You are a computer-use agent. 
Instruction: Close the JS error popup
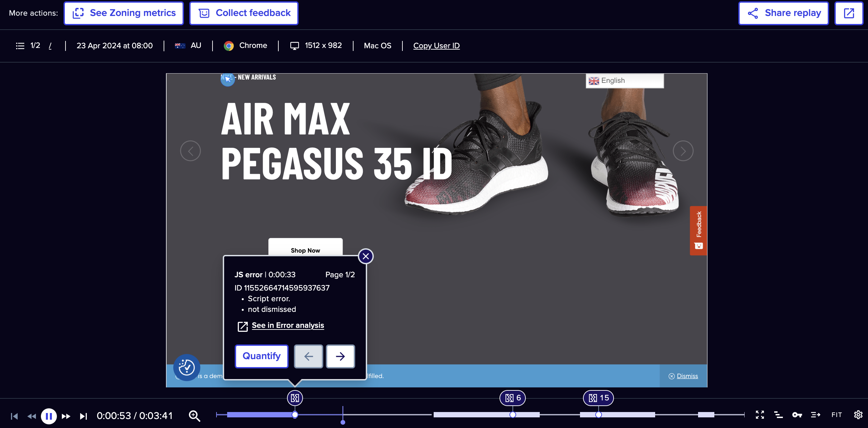click(365, 256)
